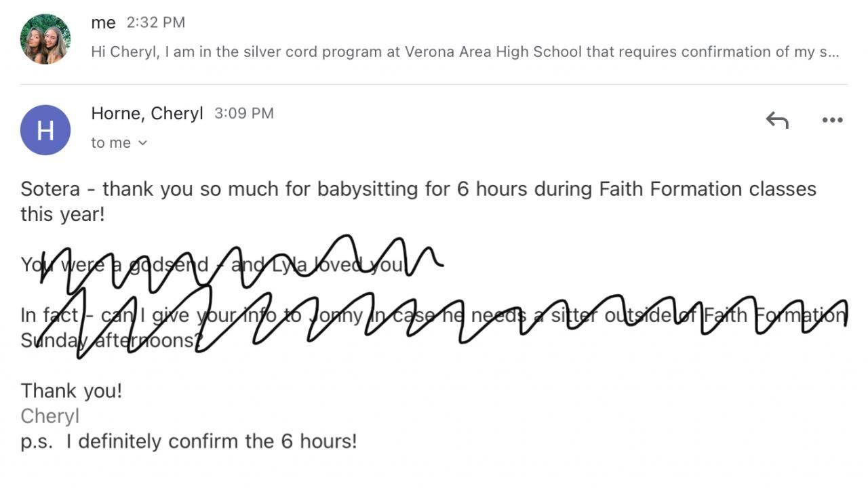Click the purple "H" sender avatar
Image resolution: width=868 pixels, height=488 pixels.
(45, 130)
